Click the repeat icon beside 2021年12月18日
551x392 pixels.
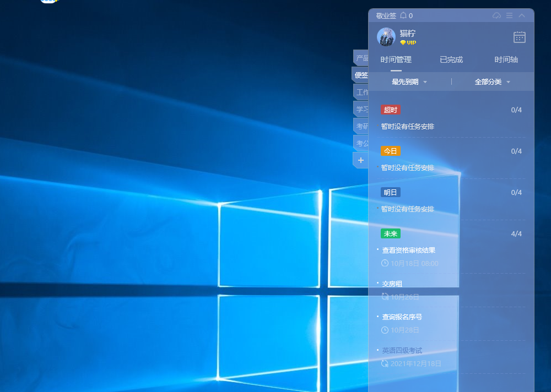385,363
